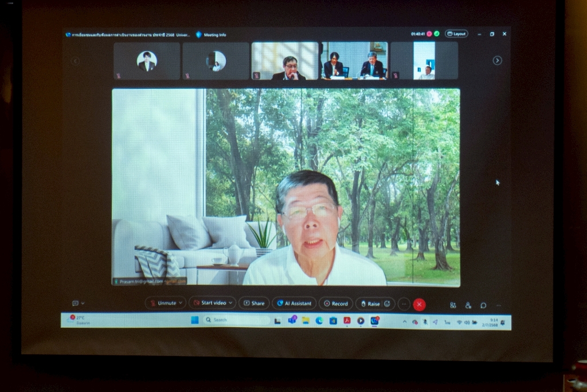Viewport: 587px width, 392px height.
Task: Open the Meeting Info tab
Action: click(x=214, y=34)
